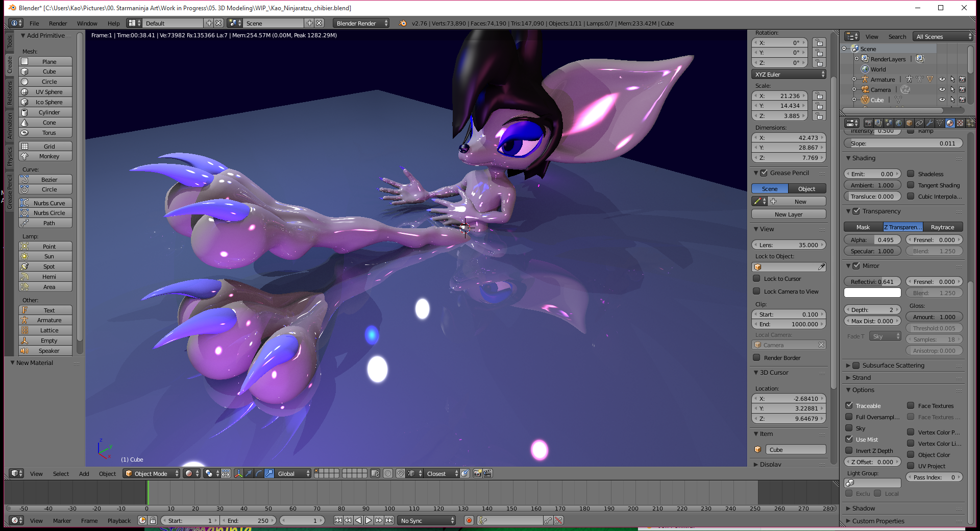Expand the Subsurface Scattering panel
This screenshot has height=531, width=980.
[893, 366]
